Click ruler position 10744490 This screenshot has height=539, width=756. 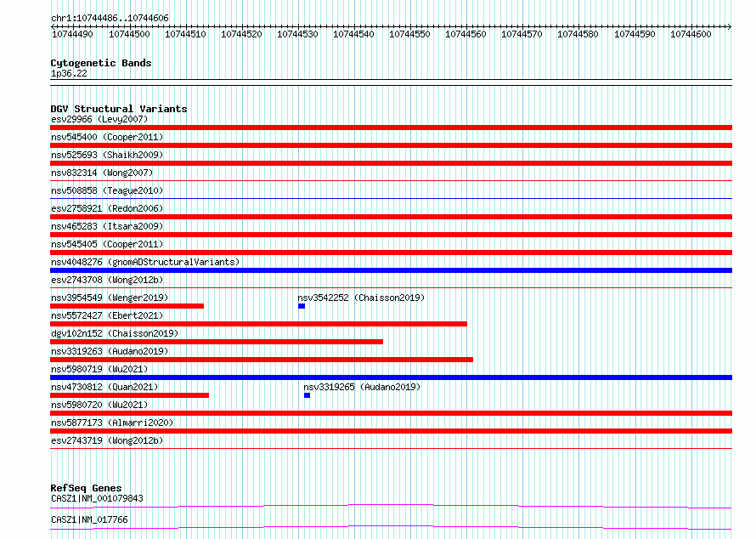pos(72,34)
